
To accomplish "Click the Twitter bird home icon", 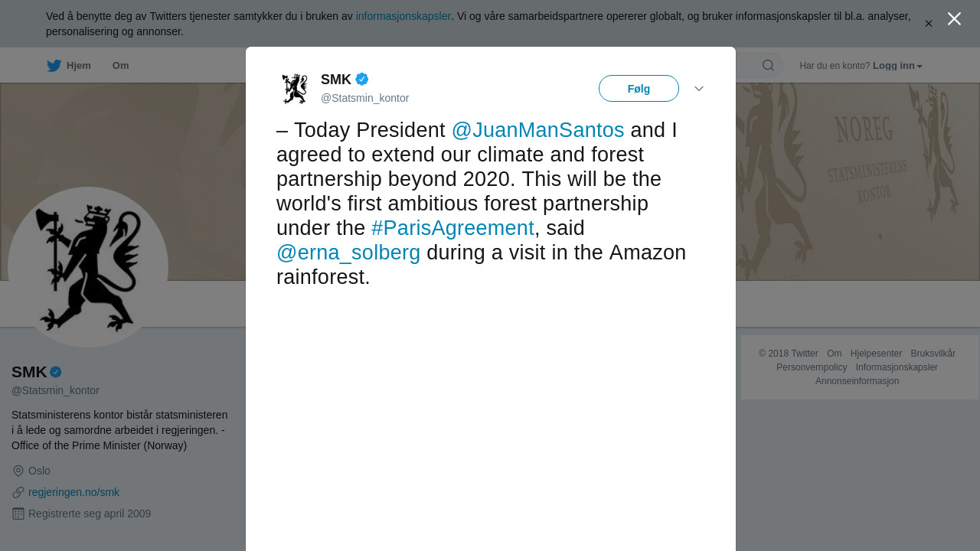I will [x=54, y=66].
